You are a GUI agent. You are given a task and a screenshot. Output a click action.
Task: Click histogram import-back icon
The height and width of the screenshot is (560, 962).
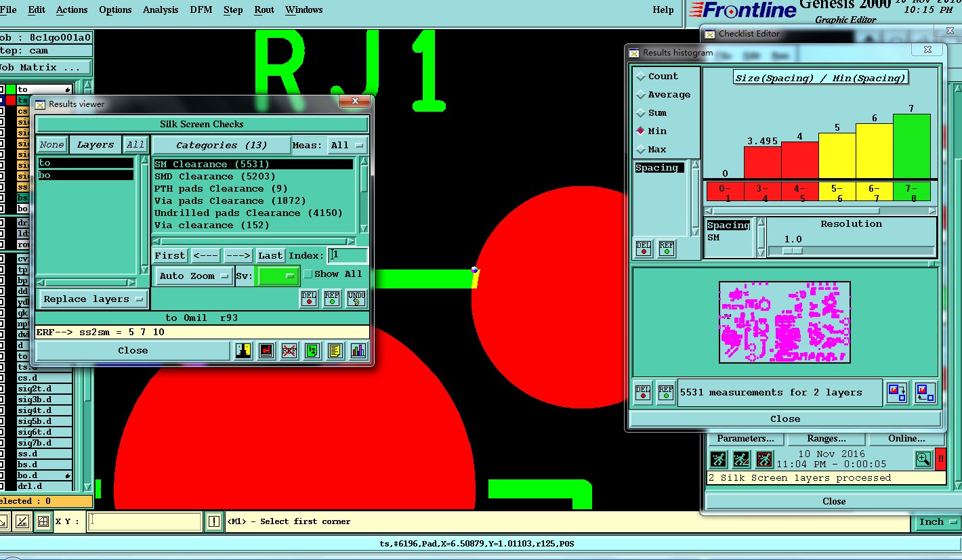[x=925, y=392]
